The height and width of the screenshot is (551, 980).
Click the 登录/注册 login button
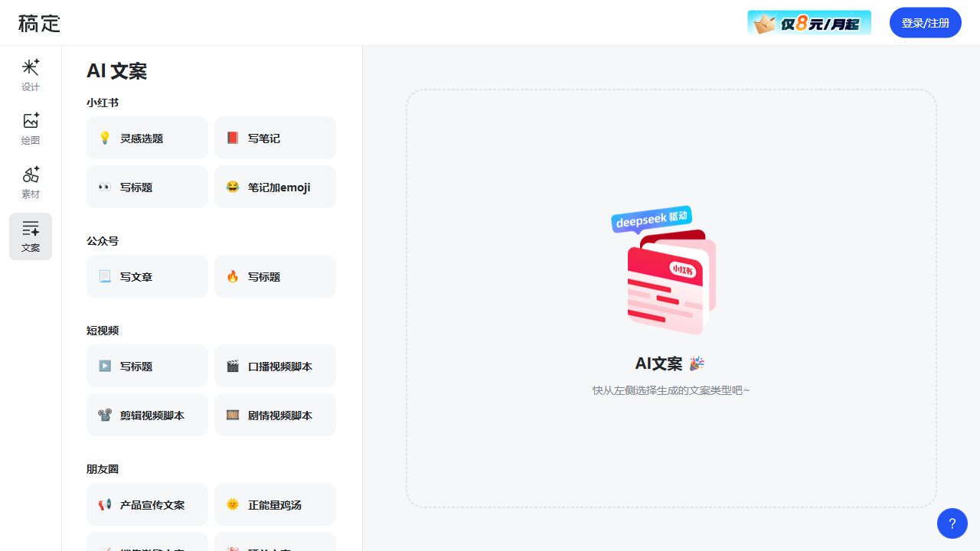pos(925,23)
